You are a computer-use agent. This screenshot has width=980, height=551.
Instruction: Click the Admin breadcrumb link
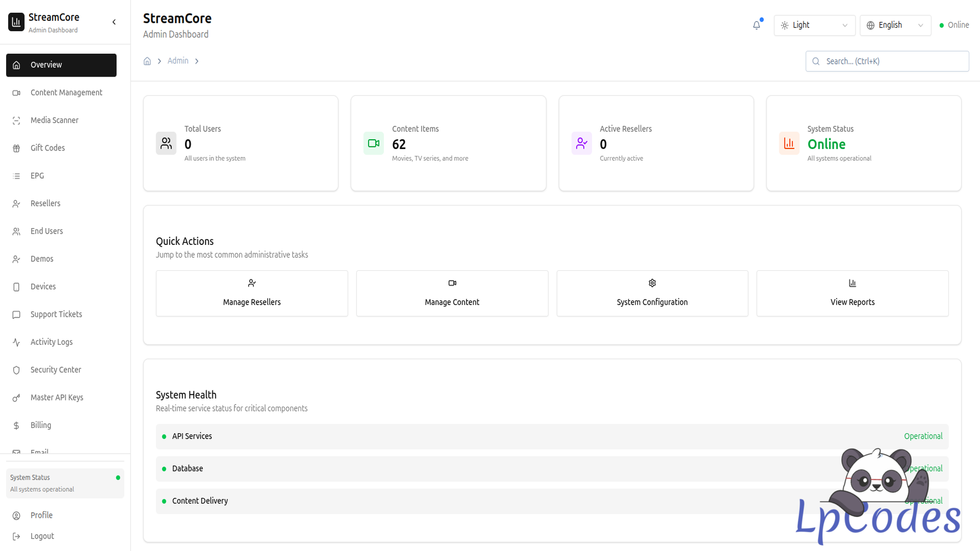point(178,61)
